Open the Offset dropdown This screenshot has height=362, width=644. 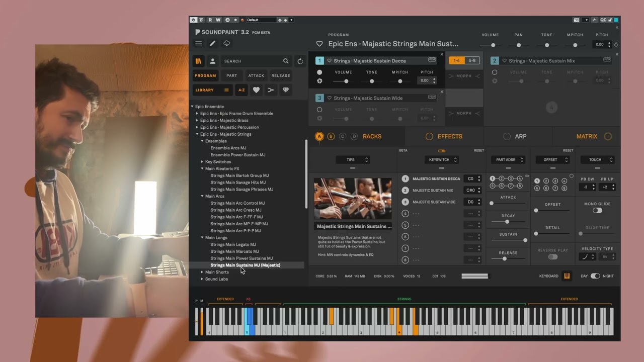pos(552,160)
